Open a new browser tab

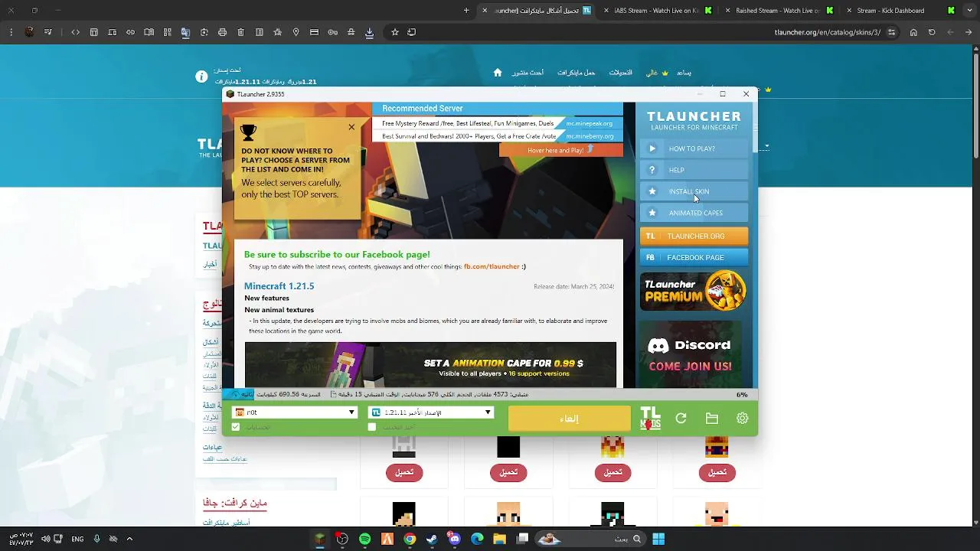click(466, 11)
